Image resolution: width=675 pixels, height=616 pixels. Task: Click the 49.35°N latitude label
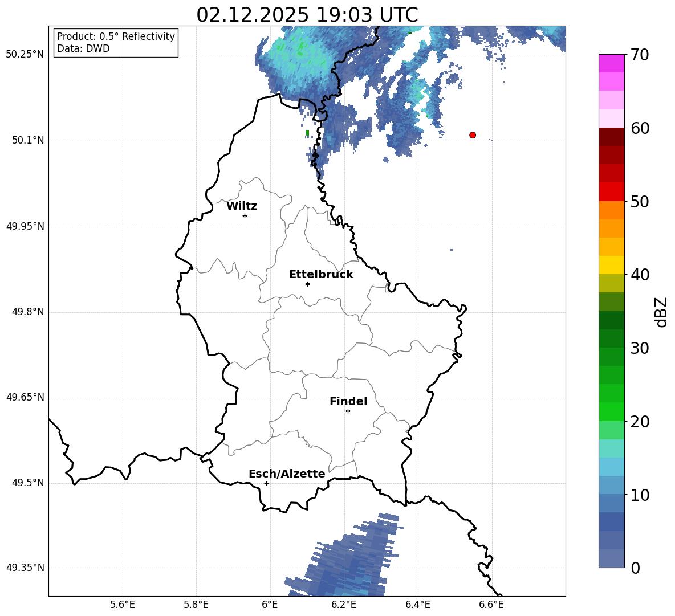(x=25, y=568)
